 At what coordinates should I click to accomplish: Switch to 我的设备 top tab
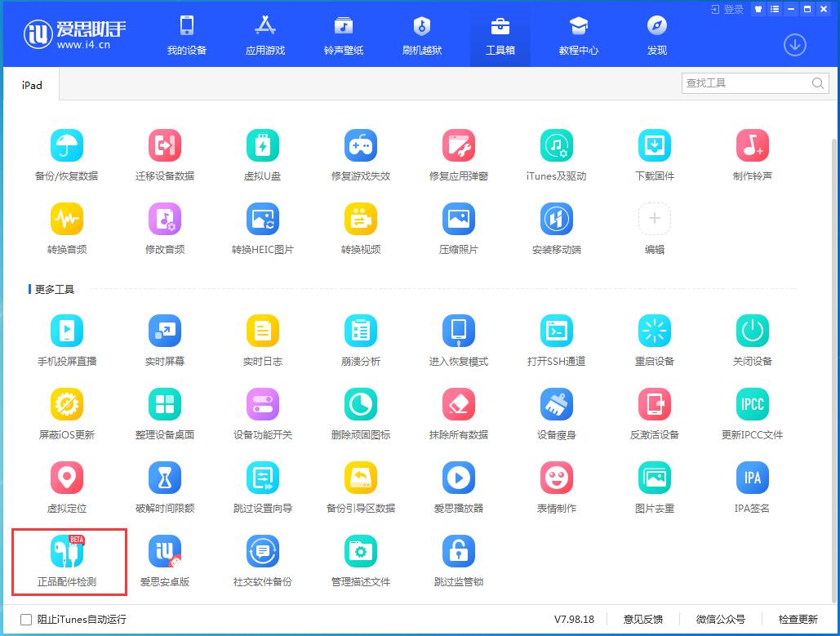(187, 35)
